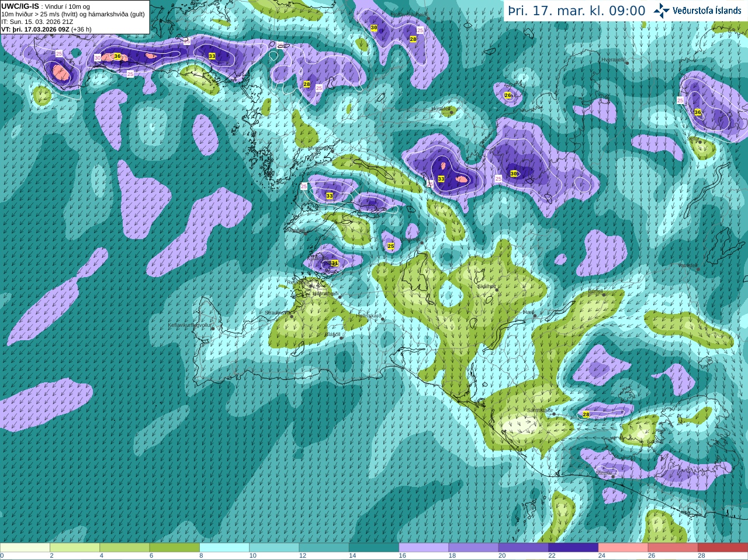
Task: Click the yellow 31 gust marker at Kjalarnes
Action: coord(334,263)
